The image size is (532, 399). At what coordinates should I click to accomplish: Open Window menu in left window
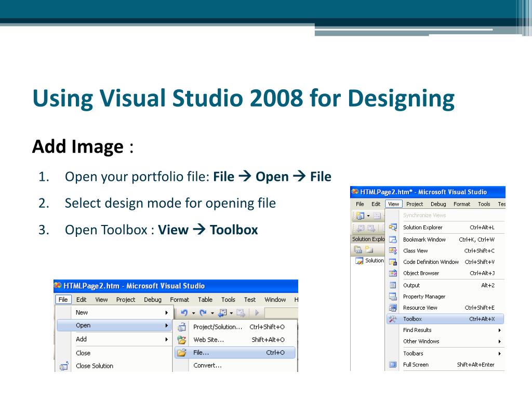pyautogui.click(x=275, y=300)
